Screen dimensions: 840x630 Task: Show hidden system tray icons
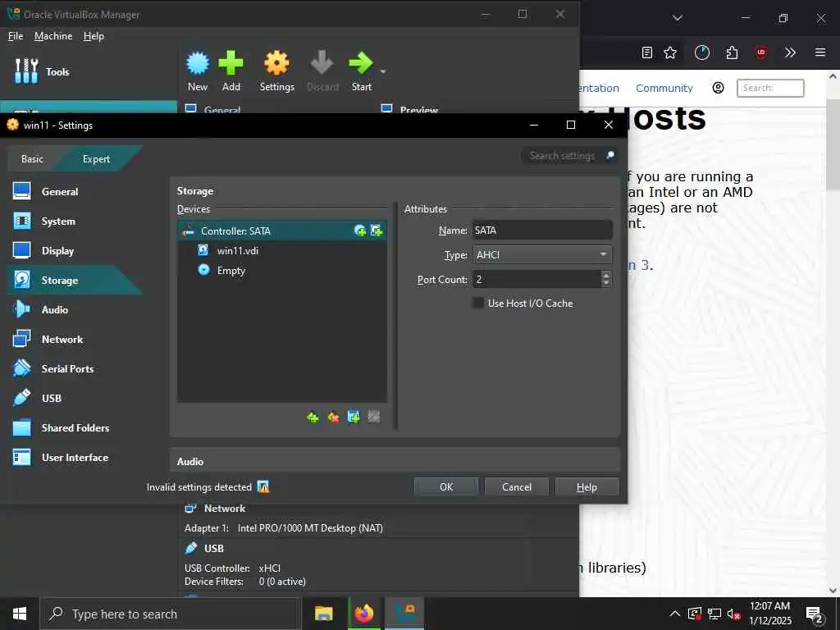point(675,614)
